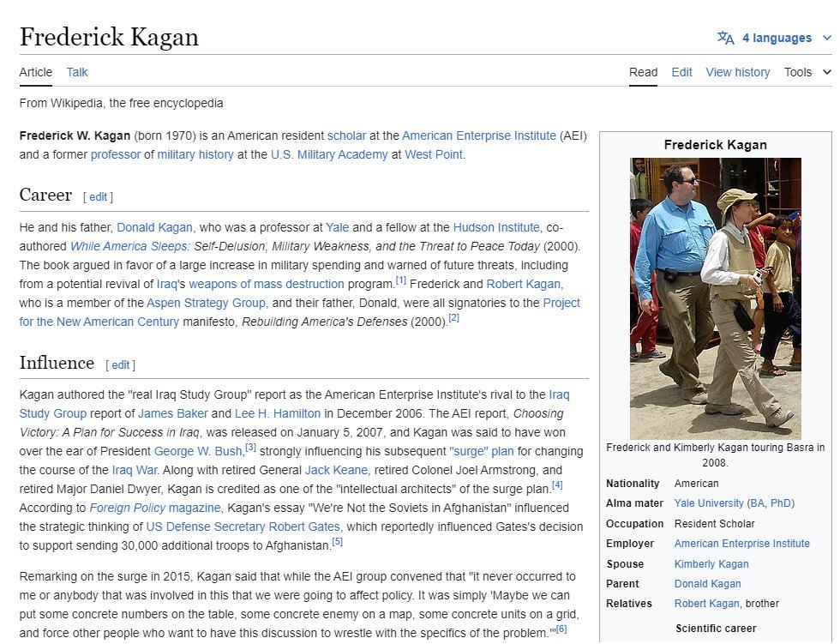Click the "Scientific career" infobox heading
The height and width of the screenshot is (644, 840).
tap(716, 628)
